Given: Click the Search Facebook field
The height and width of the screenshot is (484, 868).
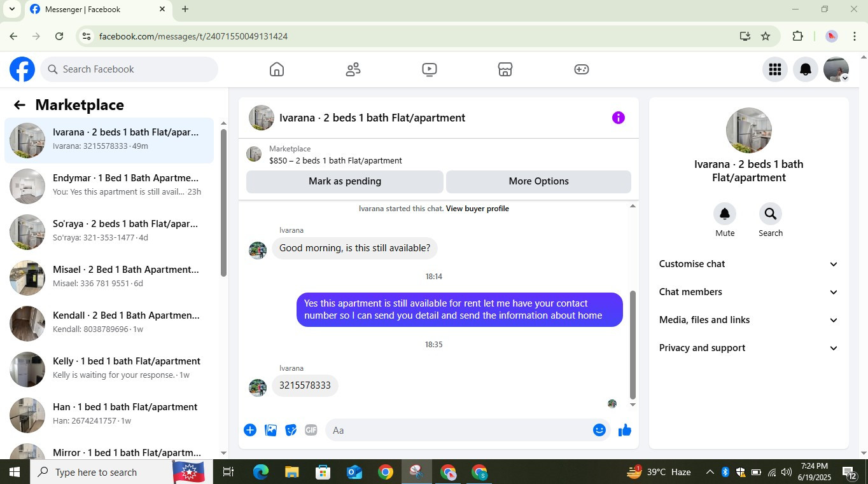Looking at the screenshot, I should (x=129, y=69).
